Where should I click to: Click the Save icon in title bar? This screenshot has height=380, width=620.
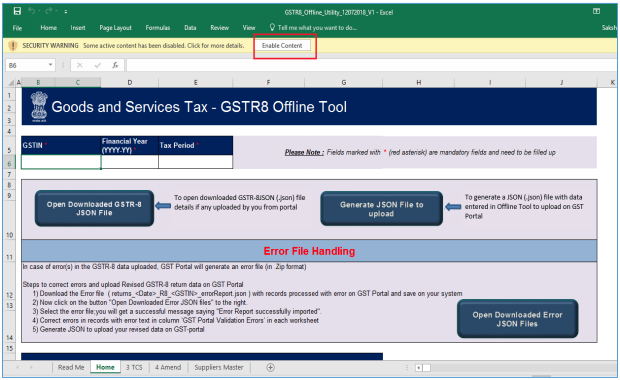tap(17, 11)
